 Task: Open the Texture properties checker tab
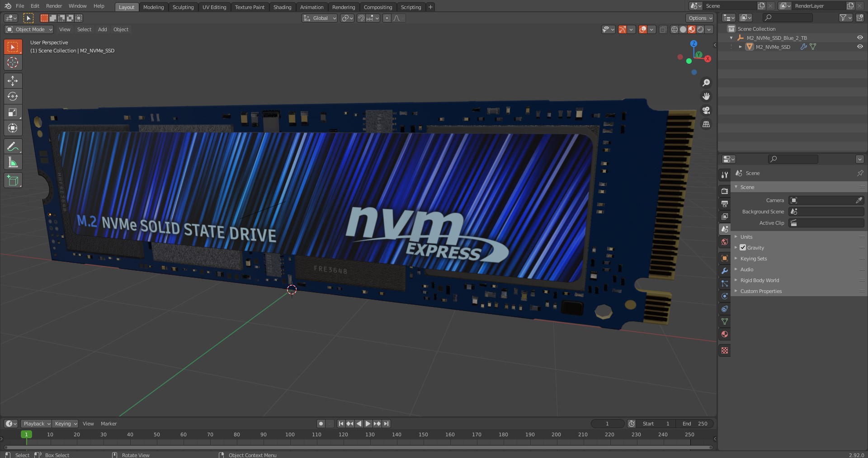click(x=725, y=350)
